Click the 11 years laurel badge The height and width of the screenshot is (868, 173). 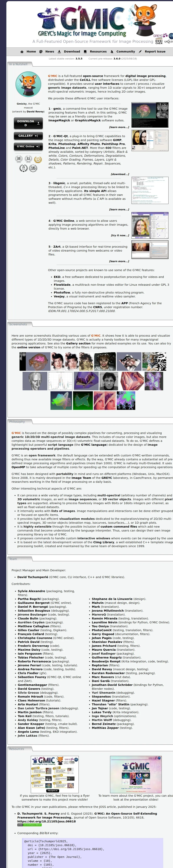pyautogui.click(x=28, y=159)
